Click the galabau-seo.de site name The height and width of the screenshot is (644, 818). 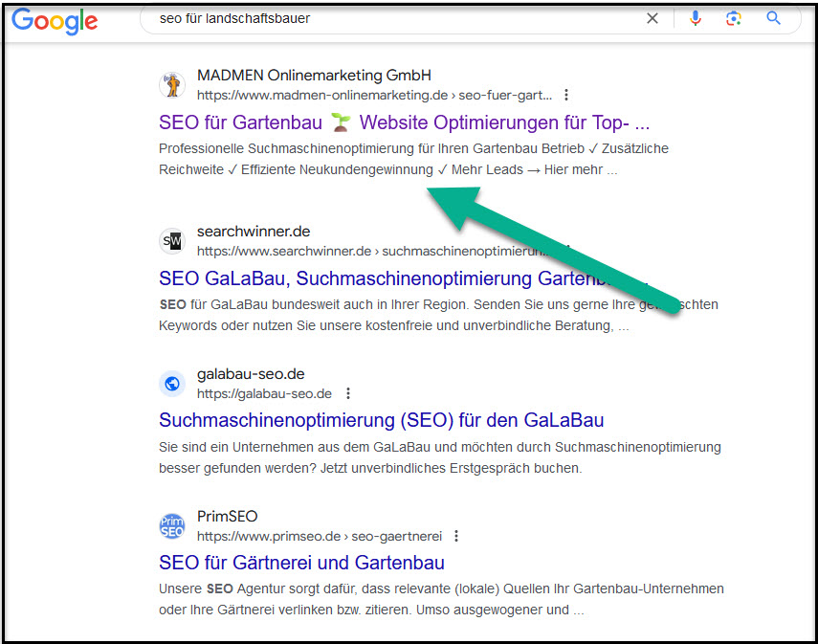(x=251, y=374)
